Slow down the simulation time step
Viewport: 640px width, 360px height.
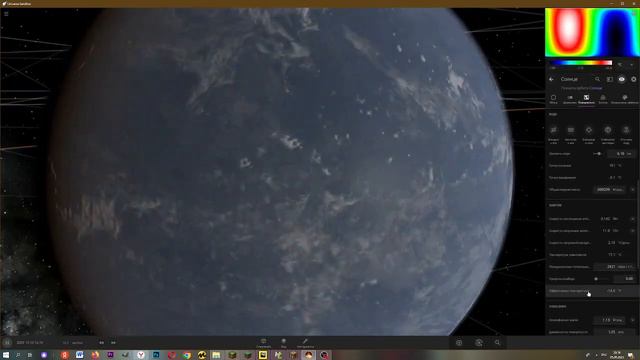point(102,343)
